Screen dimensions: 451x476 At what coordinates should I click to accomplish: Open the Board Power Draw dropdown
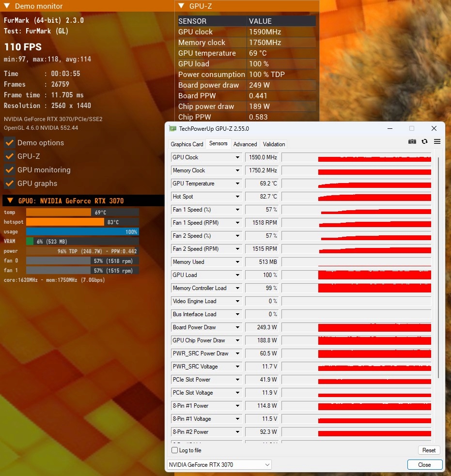(x=237, y=327)
